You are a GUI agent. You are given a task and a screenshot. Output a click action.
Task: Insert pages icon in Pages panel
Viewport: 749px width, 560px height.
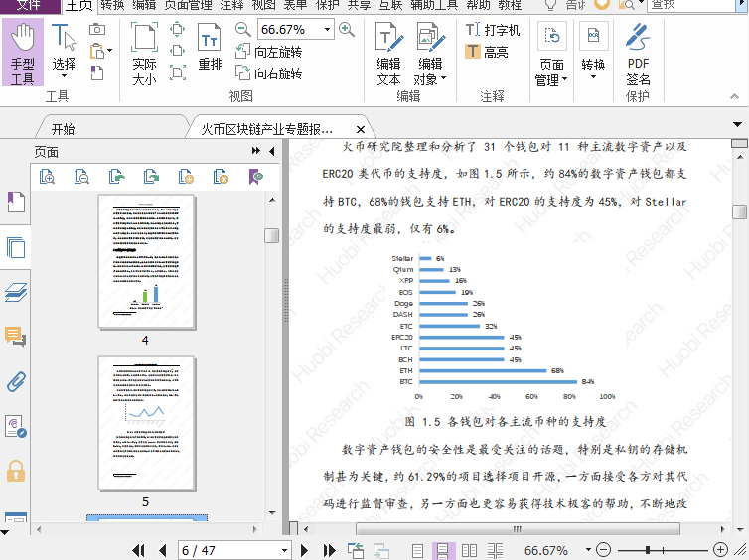point(186,177)
